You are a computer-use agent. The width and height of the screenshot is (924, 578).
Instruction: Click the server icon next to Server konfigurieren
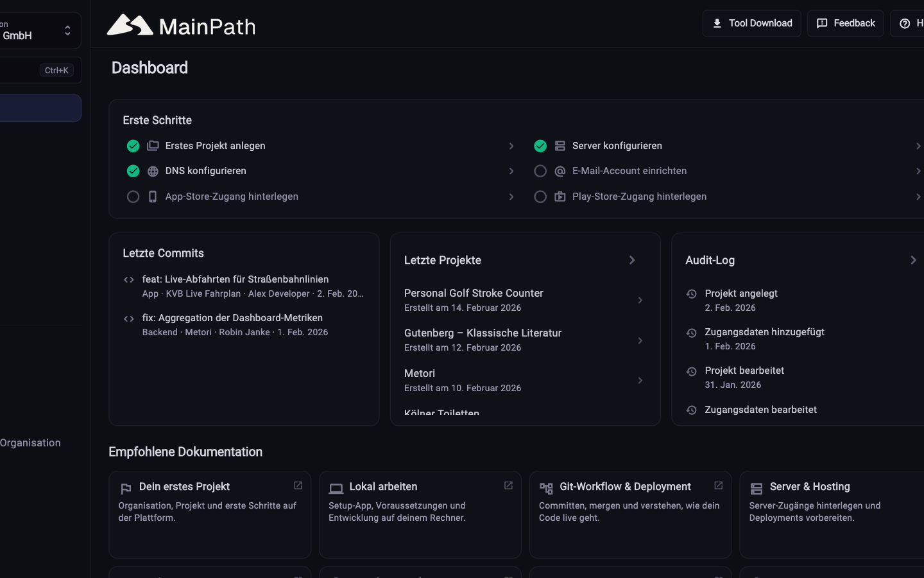[x=560, y=146]
